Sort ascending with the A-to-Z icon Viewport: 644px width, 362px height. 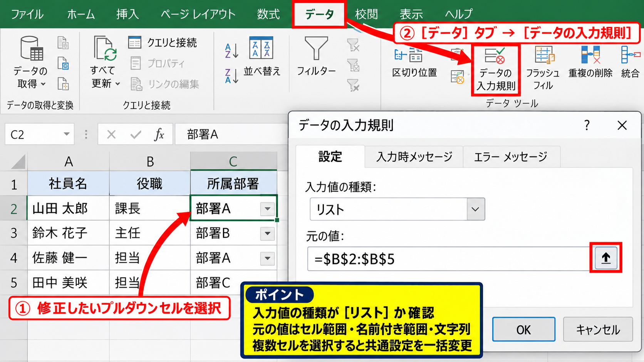tap(231, 51)
